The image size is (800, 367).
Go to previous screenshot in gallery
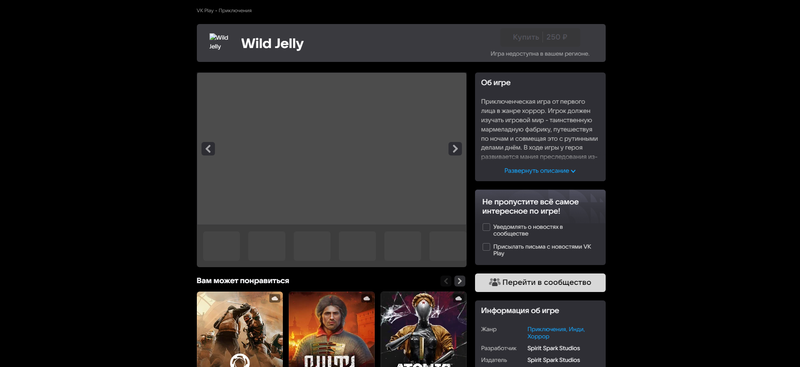click(x=208, y=149)
